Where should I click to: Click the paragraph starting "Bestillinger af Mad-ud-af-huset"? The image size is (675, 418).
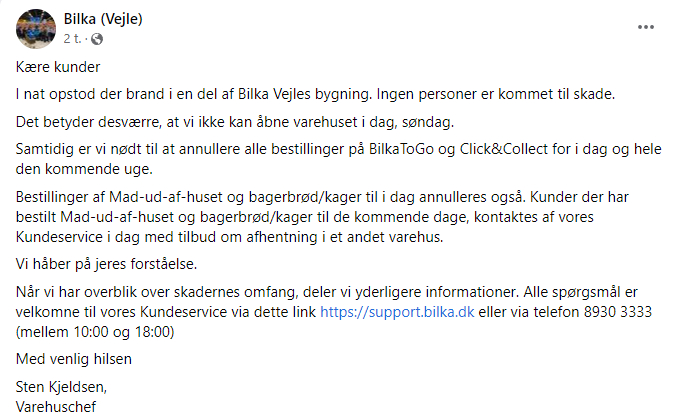[x=322, y=217]
